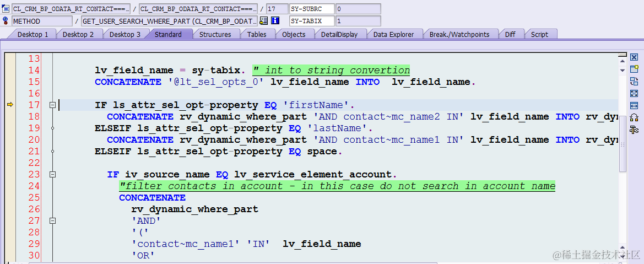Select the Standard tab
This screenshot has width=644, height=264.
point(168,35)
